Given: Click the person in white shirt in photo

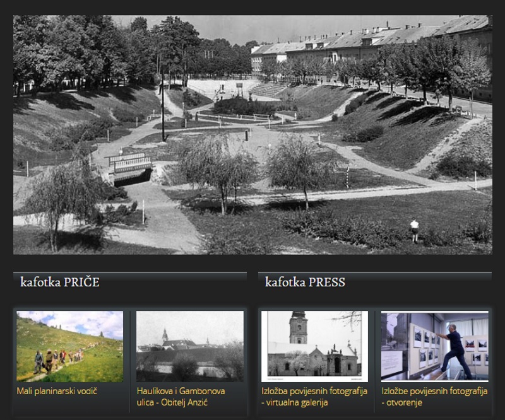Looking at the screenshot, I should click(414, 230).
